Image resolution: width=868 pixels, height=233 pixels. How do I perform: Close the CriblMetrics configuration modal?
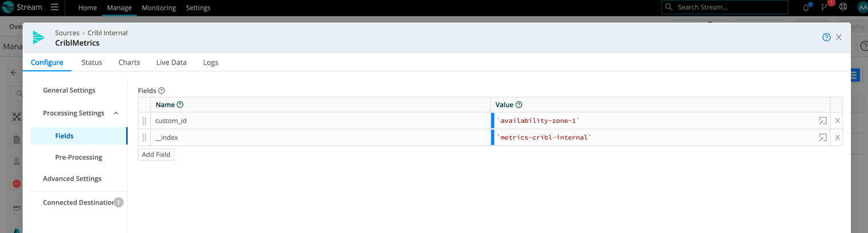point(839,38)
